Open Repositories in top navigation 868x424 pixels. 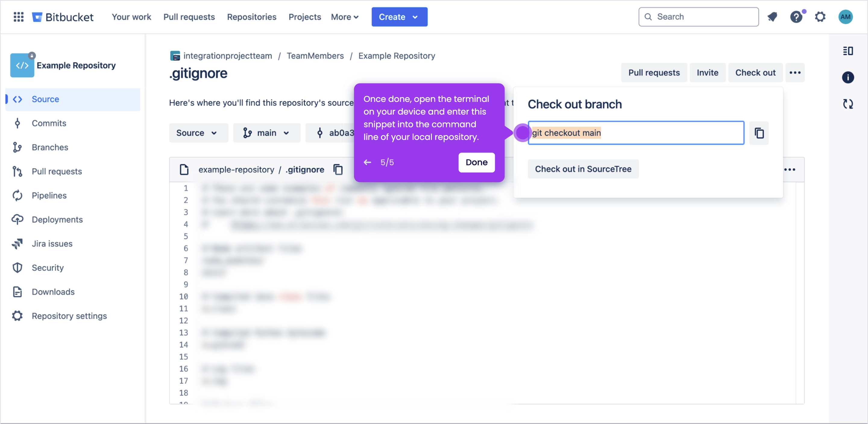252,17
